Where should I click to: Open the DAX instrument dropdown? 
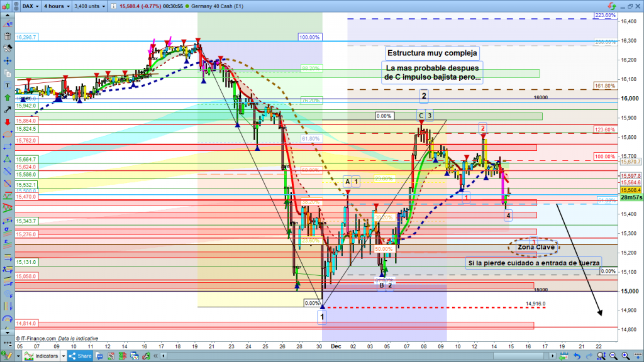[28, 6]
